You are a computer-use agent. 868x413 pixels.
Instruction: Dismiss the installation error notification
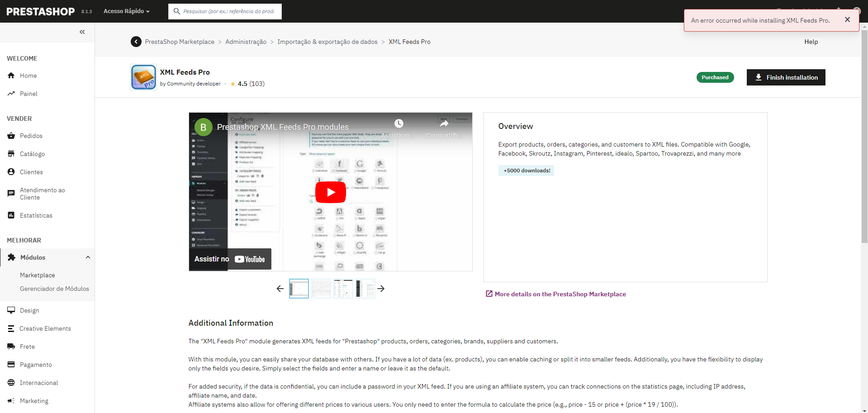point(847,20)
